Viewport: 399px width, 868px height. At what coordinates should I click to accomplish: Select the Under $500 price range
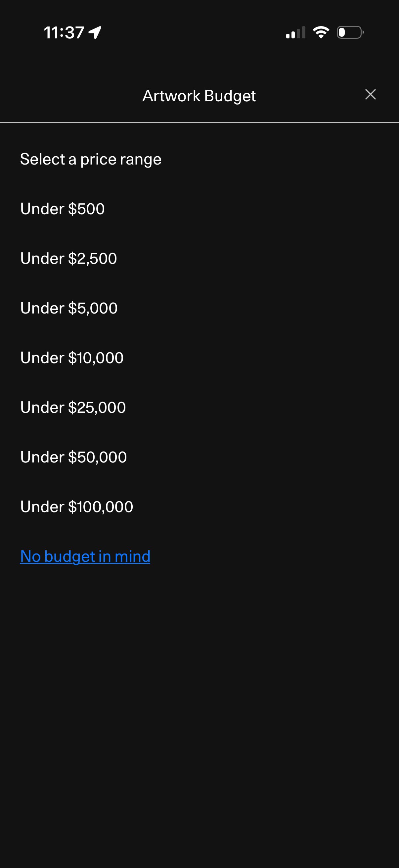pos(63,209)
